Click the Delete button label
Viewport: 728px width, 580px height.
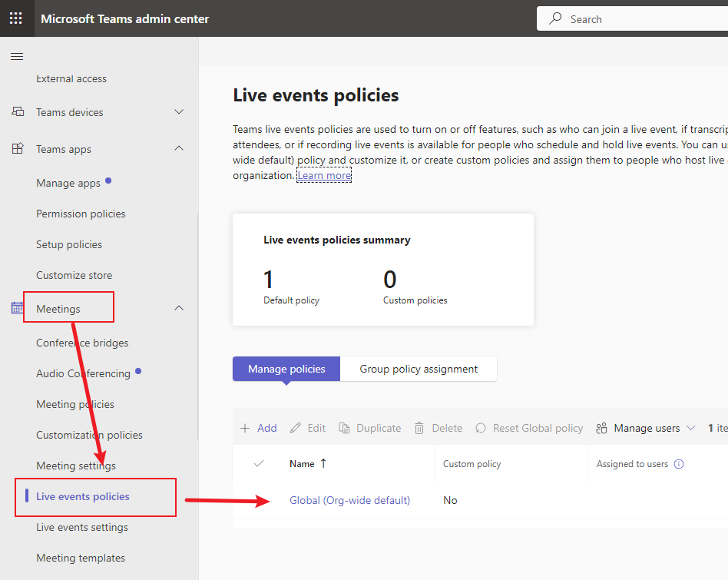447,428
